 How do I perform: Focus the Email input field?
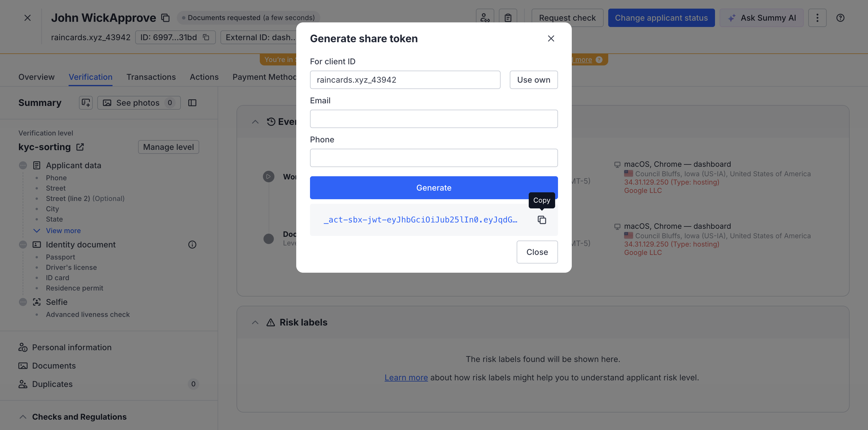click(x=434, y=119)
